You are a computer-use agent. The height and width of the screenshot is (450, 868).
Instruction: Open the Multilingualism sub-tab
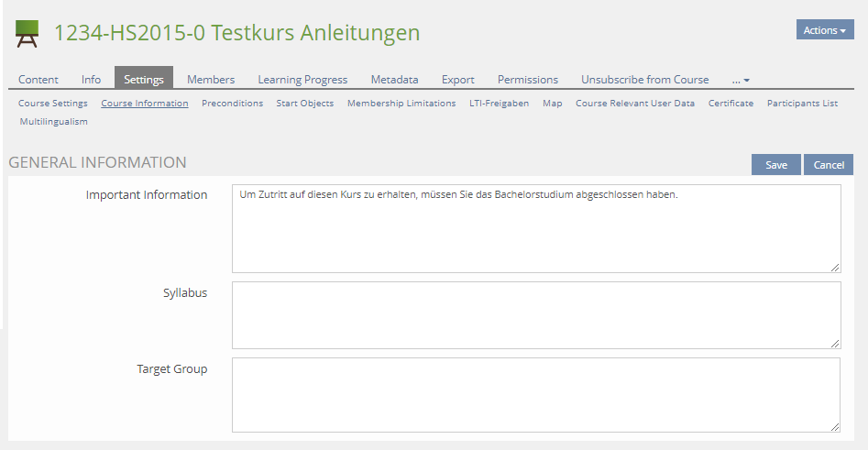pyautogui.click(x=53, y=122)
